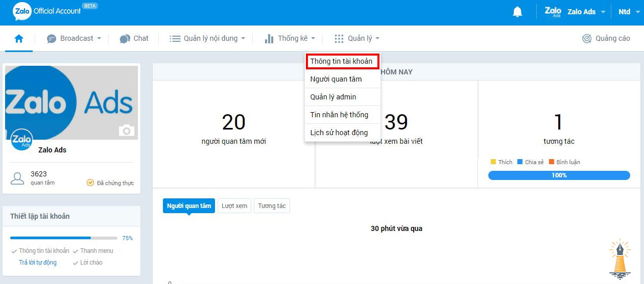644x284 pixels.
Task: Click the orange Bình luận legend swatch
Action: coord(552,162)
